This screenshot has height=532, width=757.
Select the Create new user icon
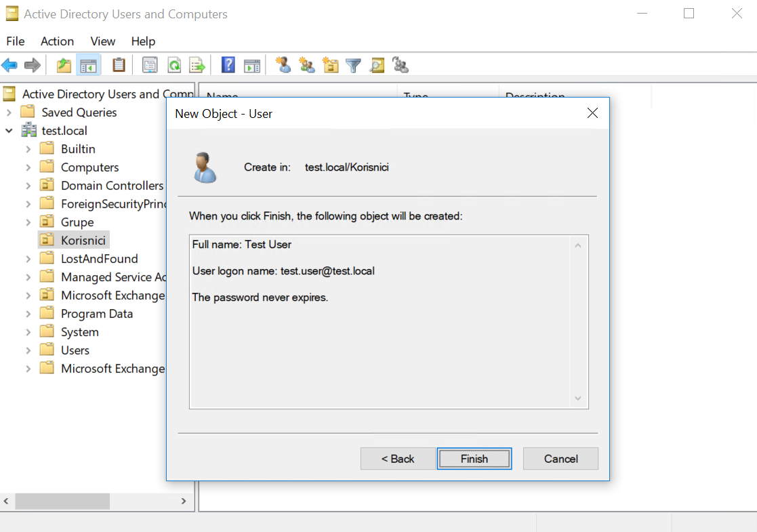pyautogui.click(x=283, y=64)
